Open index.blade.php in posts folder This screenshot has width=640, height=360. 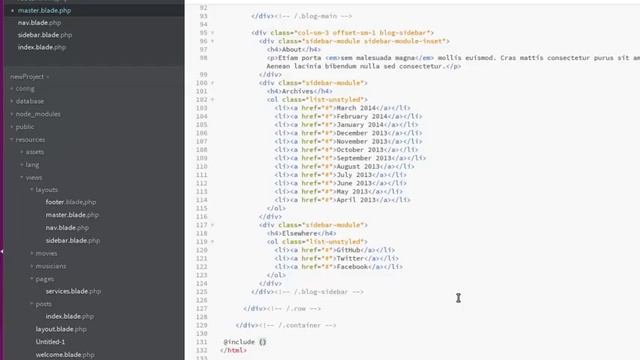click(70, 316)
